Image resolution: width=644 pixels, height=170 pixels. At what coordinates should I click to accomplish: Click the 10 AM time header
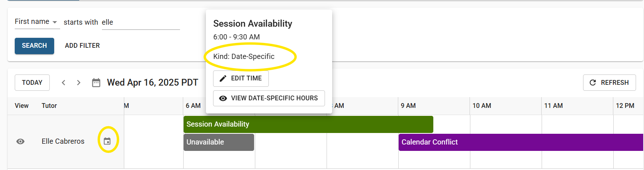(x=482, y=106)
